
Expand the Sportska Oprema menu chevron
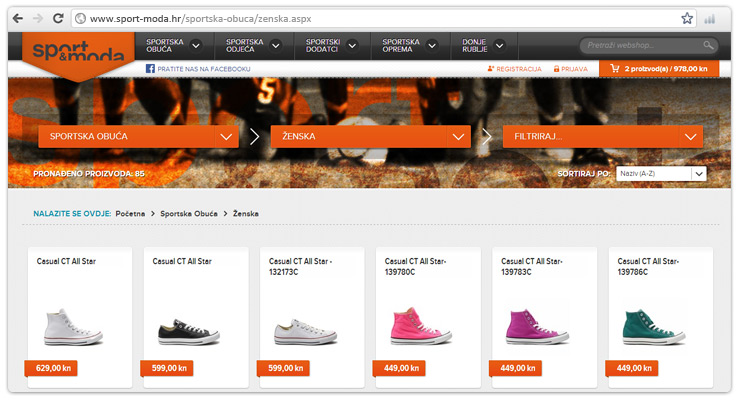click(x=431, y=46)
